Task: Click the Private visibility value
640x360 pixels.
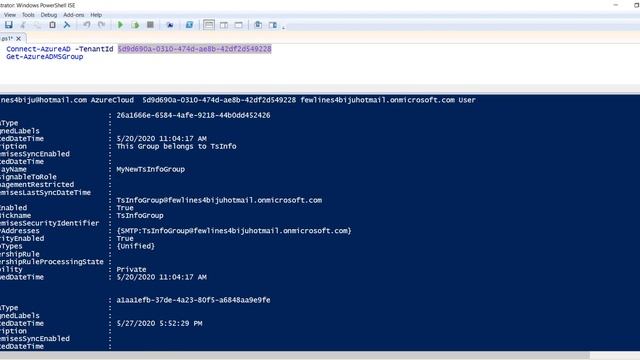Action: [131, 269]
